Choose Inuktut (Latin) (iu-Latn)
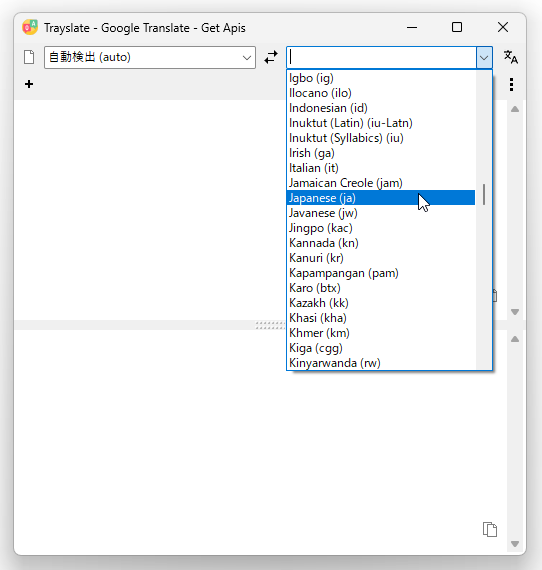This screenshot has height=570, width=542. point(381,123)
